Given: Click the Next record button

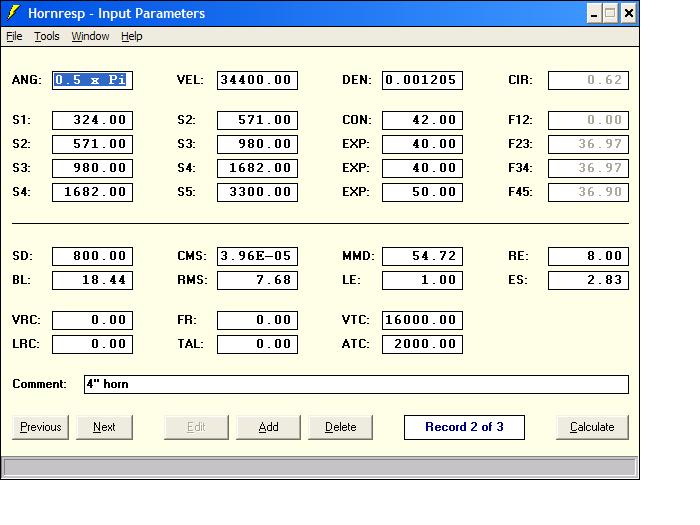Looking at the screenshot, I should [104, 427].
